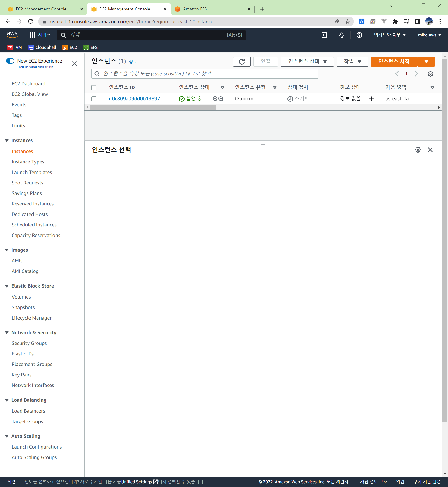Open the 인스턴스 상태 dropdown
The height and width of the screenshot is (487, 448).
307,62
